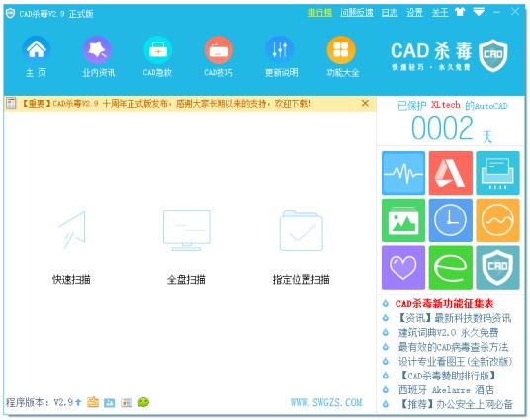
Task: Click the CAD杀毒 shield logo
Action: [x=493, y=55]
